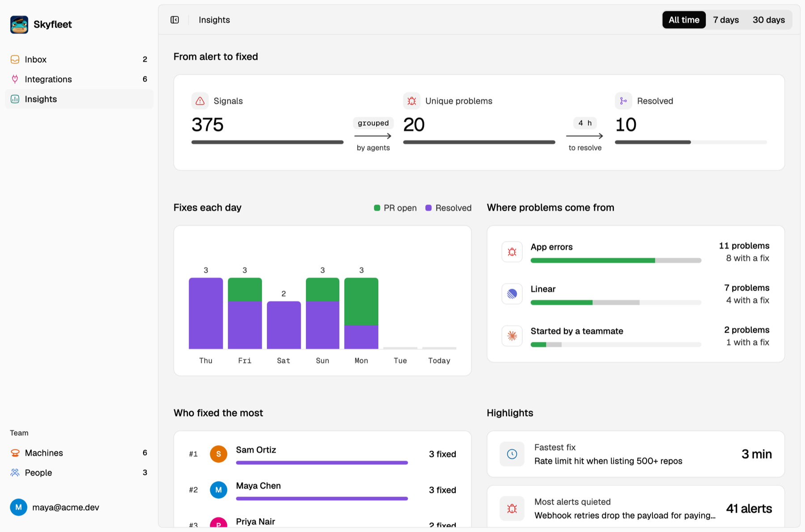Click the '41 alerts' value

[749, 508]
